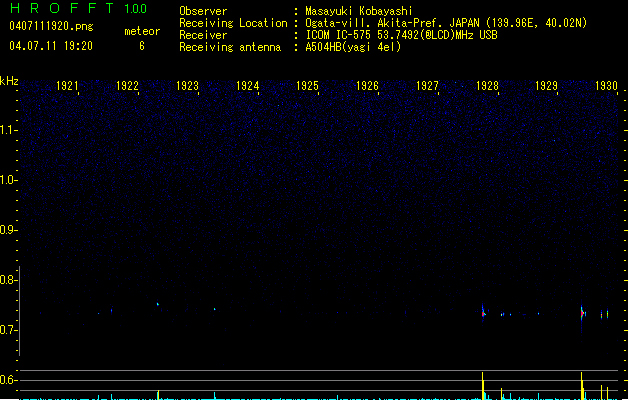This screenshot has height=400, width=629.
Task: Click the HROFFT 1.0.0 title text
Action: pos(79,8)
